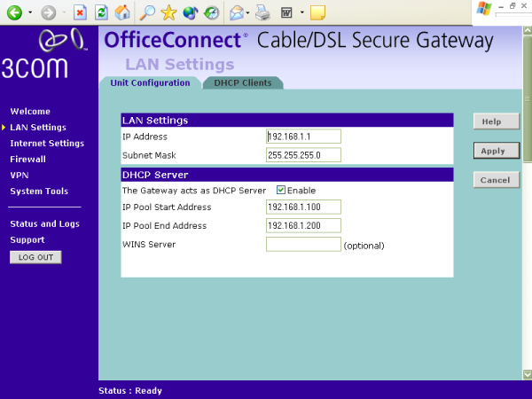The width and height of the screenshot is (532, 399).
Task: Click the 'Status : Ready' text
Action: 130,390
